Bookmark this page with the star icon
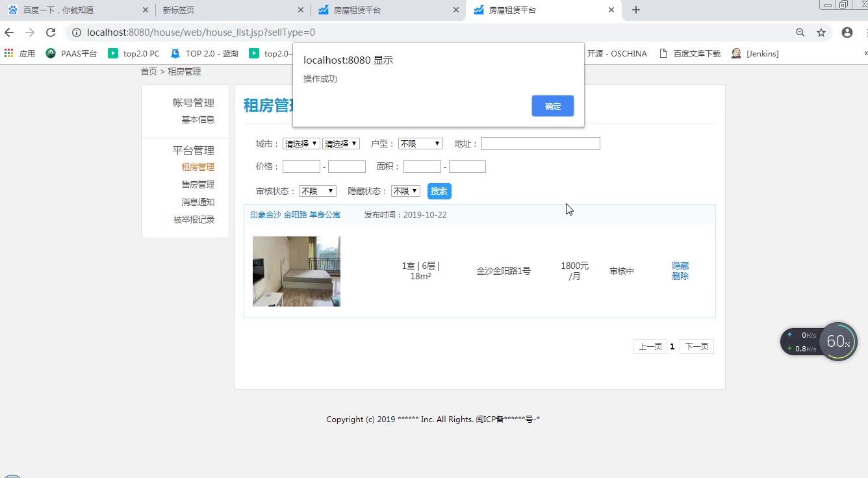The image size is (868, 478). (x=821, y=32)
